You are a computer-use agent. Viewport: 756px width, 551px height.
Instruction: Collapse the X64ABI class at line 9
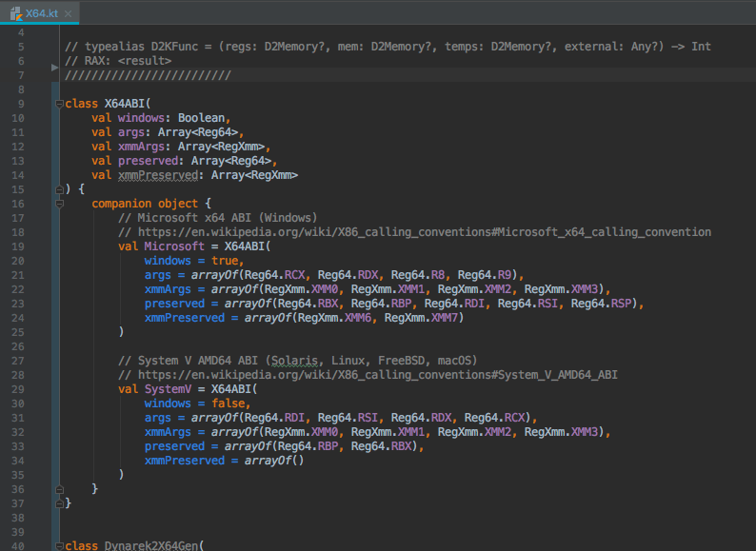[x=59, y=103]
